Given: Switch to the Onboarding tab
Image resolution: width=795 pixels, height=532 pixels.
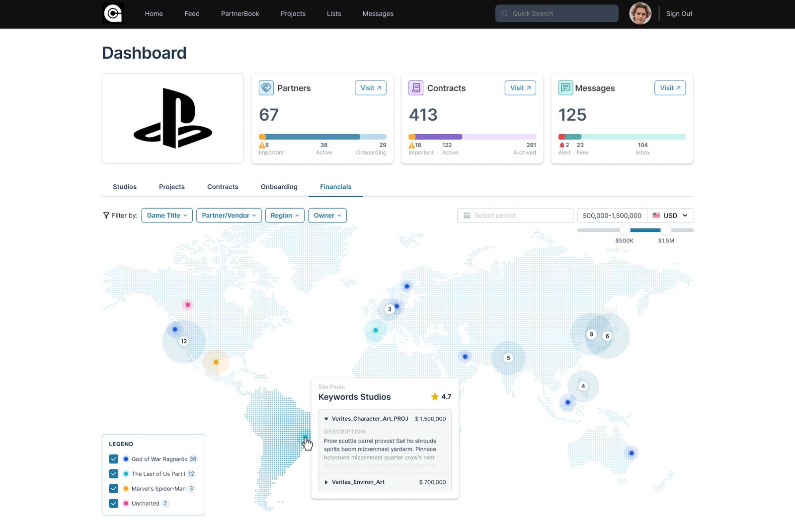Looking at the screenshot, I should tap(279, 187).
